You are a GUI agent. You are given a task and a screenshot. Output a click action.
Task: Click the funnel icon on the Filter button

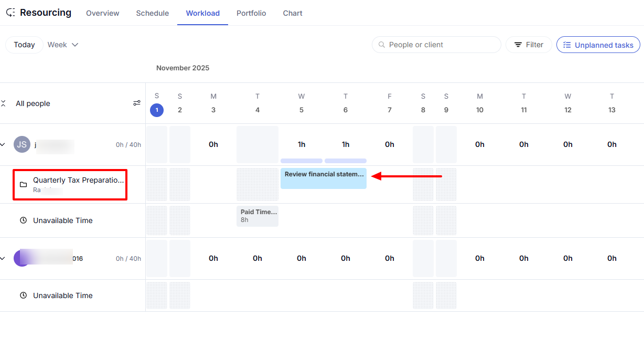518,45
